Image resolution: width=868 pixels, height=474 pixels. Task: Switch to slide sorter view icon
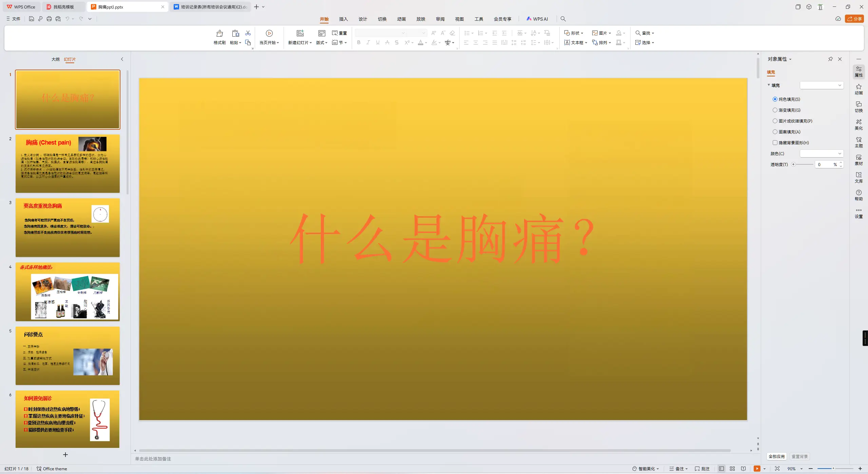[x=732, y=469]
